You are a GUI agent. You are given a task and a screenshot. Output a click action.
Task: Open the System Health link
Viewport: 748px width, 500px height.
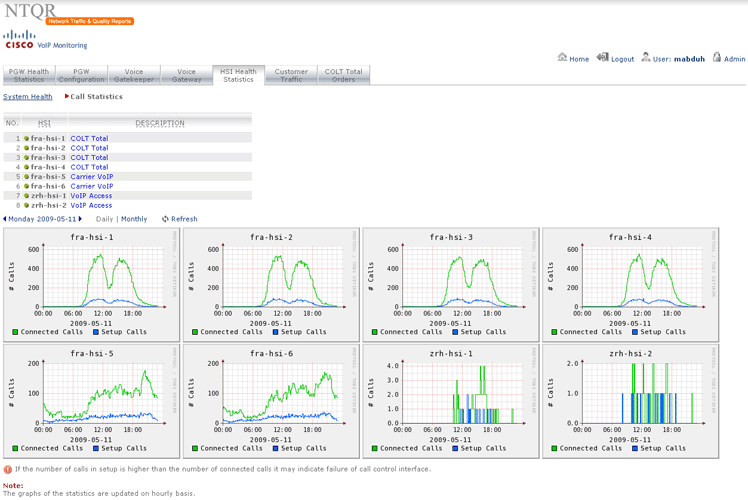point(28,97)
